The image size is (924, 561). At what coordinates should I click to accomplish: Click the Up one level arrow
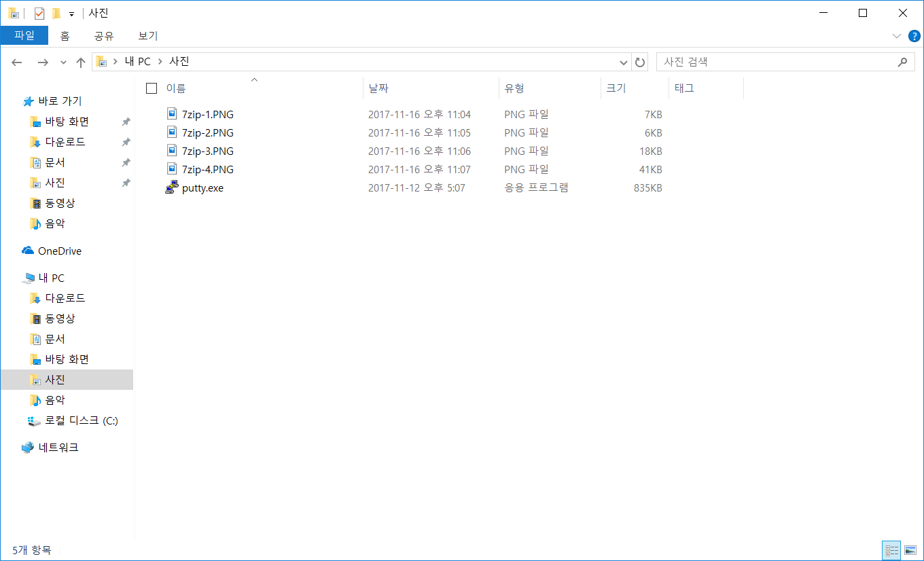coord(81,62)
